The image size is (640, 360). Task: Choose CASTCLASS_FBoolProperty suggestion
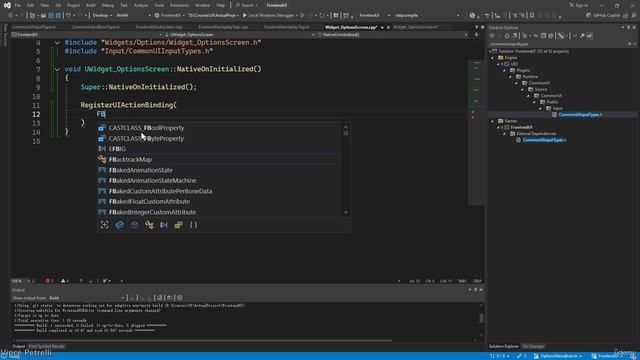tap(219, 128)
